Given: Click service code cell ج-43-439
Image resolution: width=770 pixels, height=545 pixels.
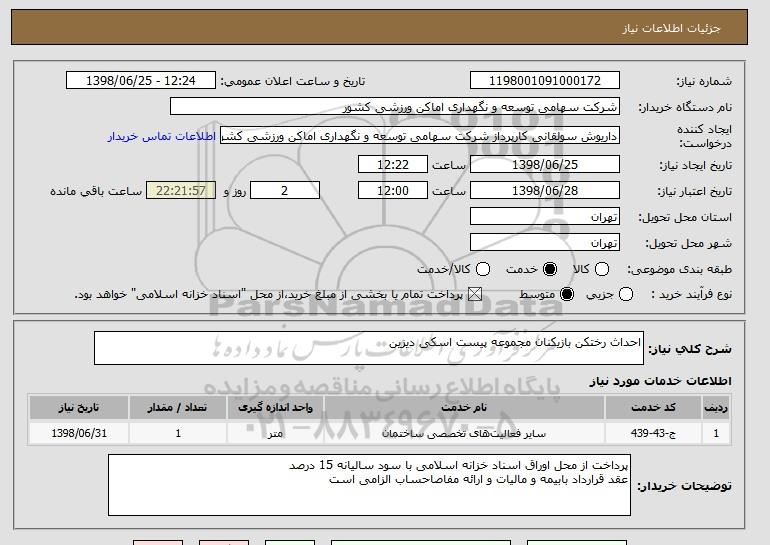Looking at the screenshot, I should [x=653, y=434].
